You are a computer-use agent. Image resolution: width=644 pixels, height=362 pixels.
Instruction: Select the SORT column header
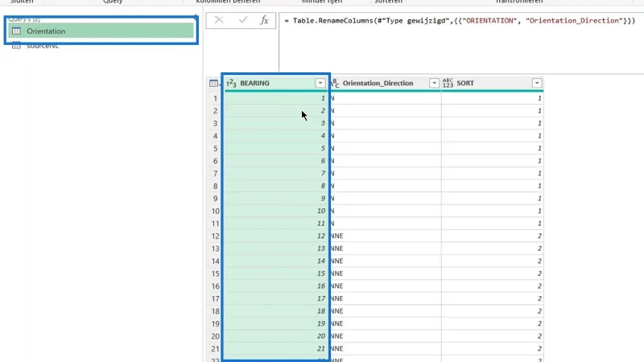tap(493, 83)
